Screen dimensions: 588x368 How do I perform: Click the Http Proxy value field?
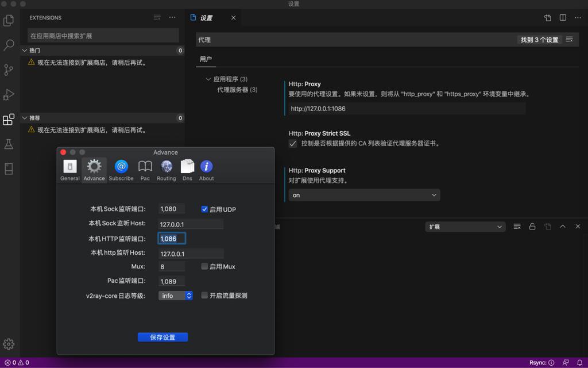(x=407, y=109)
